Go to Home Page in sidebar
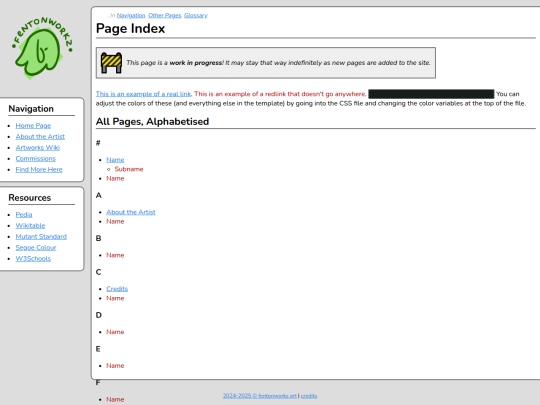 tap(33, 126)
